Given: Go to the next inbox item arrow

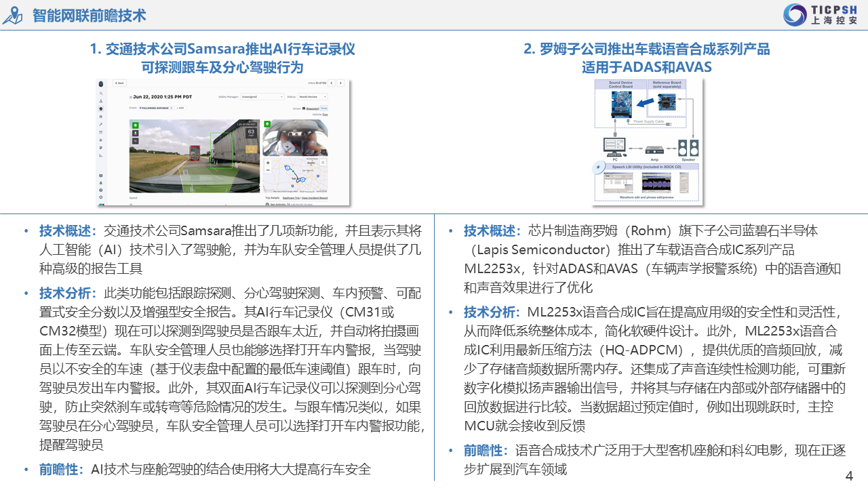Looking at the screenshot, I should click(340, 83).
